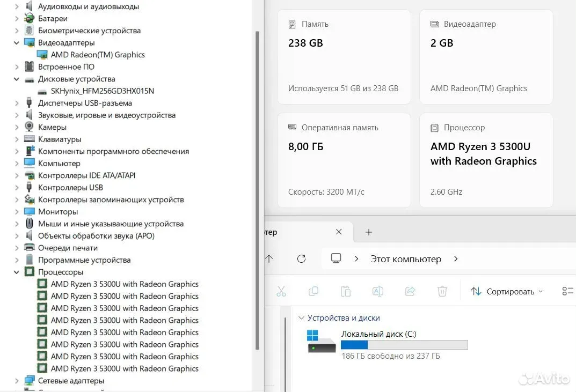The image size is (576, 392).
Task: Select SKHynix_HFM256GD3HX015N disk device
Action: click(103, 91)
